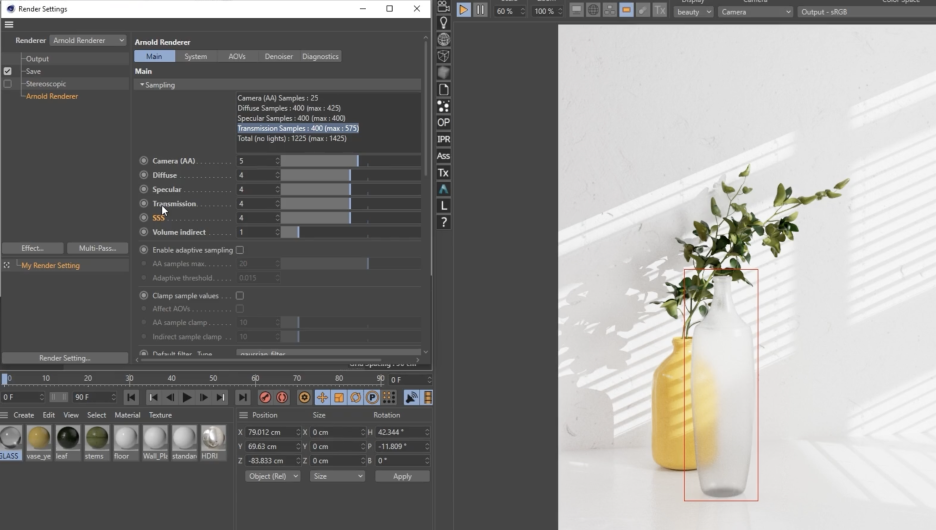Viewport: 936px width, 530px height.
Task: Click the Render Setting... button
Action: pos(65,358)
